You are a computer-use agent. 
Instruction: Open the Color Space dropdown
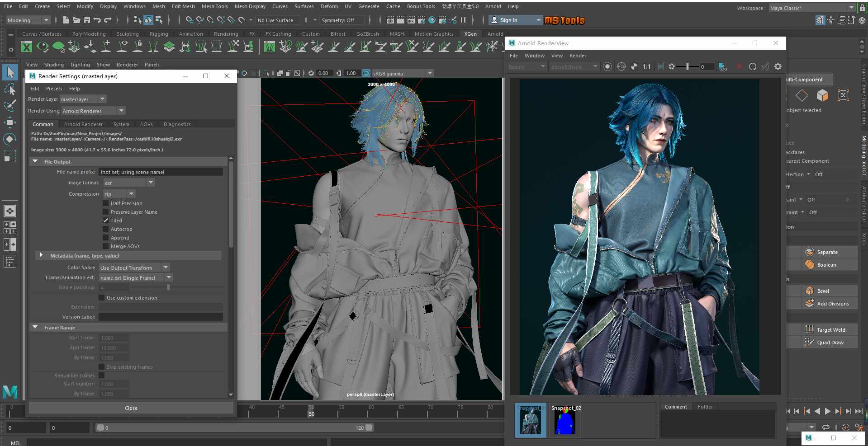[134, 268]
